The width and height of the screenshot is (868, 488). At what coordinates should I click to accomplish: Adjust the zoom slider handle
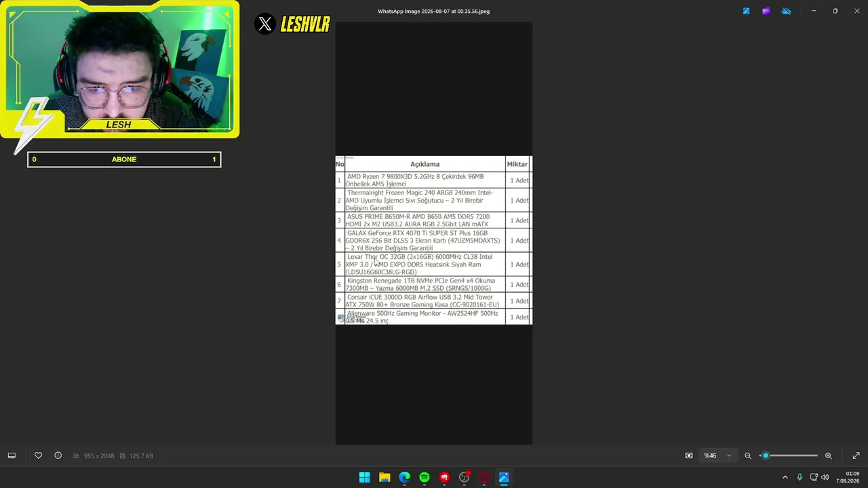766,455
